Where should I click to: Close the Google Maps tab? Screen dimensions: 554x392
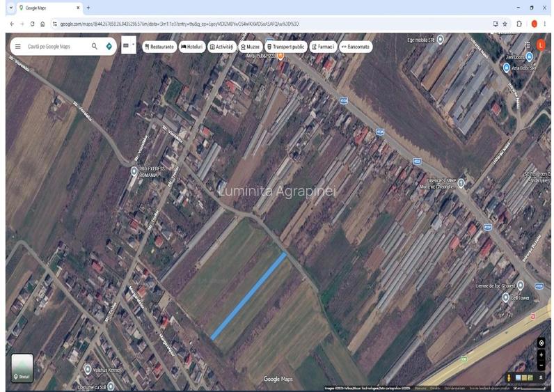pos(78,8)
